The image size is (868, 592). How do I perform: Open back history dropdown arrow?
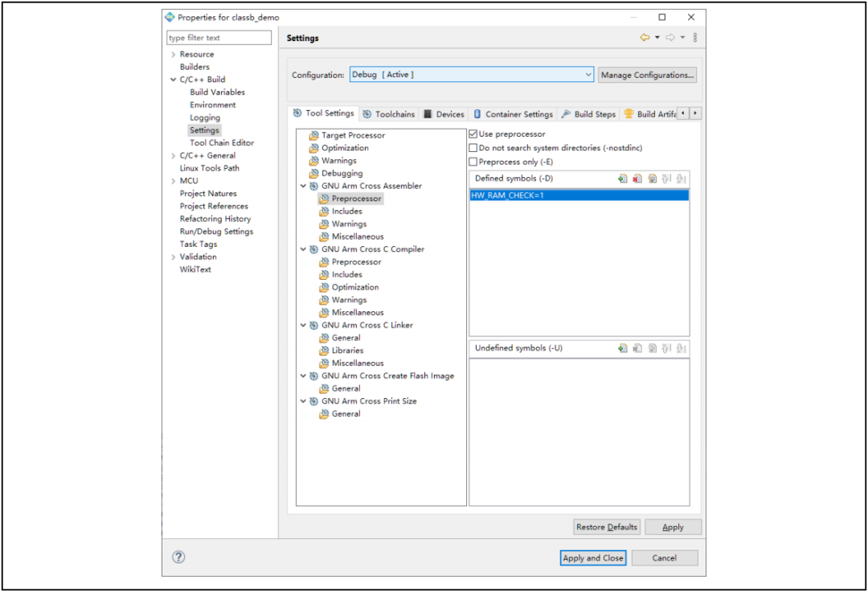pyautogui.click(x=657, y=37)
